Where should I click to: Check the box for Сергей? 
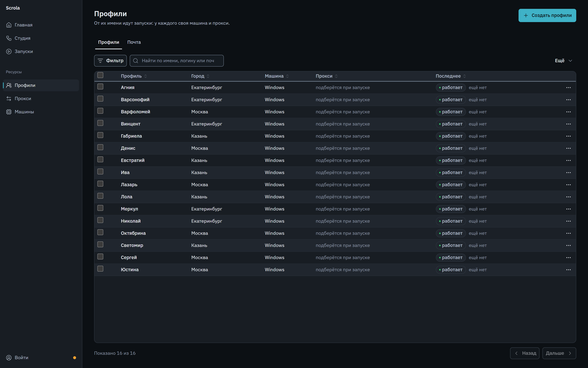click(x=100, y=256)
